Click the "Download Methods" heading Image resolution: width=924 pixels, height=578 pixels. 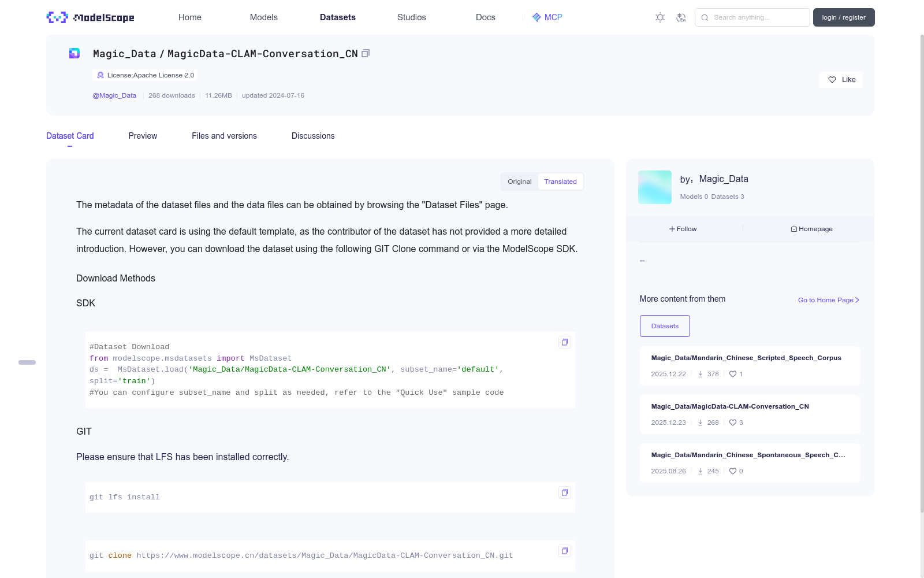[x=115, y=278]
